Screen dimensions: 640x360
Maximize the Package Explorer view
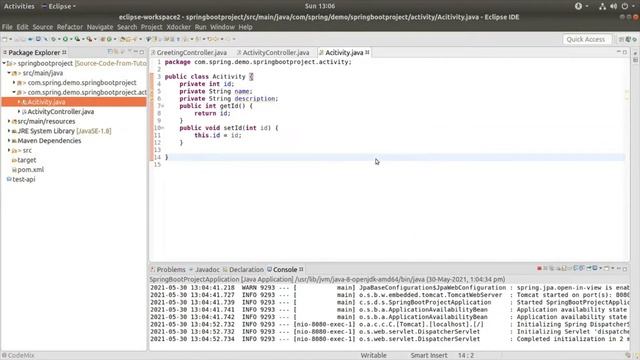(x=142, y=52)
